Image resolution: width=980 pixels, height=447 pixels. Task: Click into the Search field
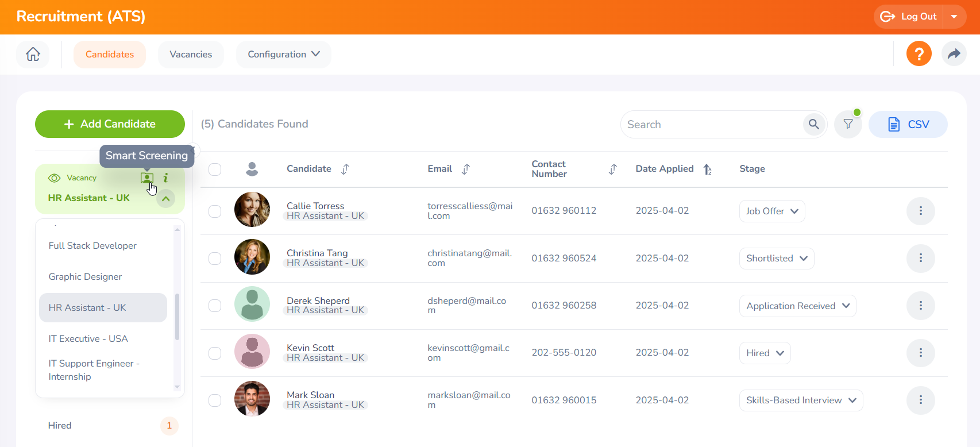point(712,124)
